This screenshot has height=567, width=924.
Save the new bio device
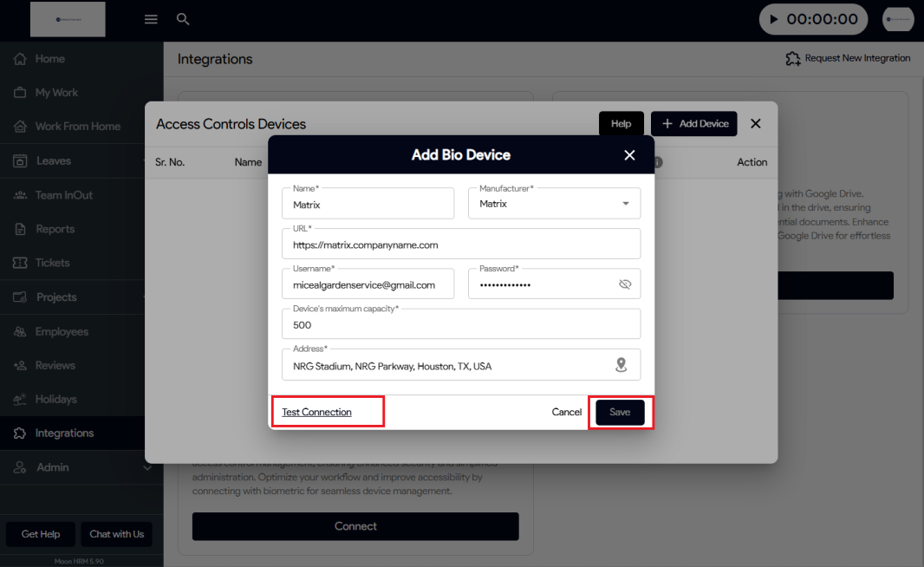pyautogui.click(x=620, y=412)
